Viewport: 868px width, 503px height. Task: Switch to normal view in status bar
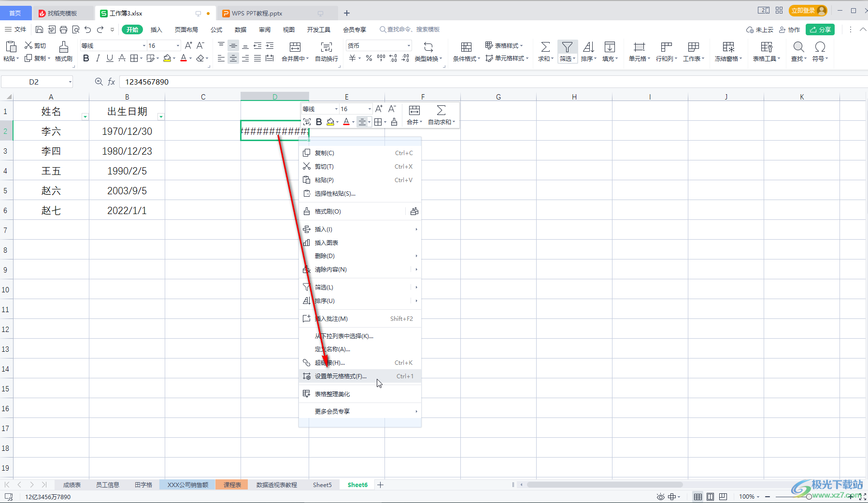(x=697, y=496)
